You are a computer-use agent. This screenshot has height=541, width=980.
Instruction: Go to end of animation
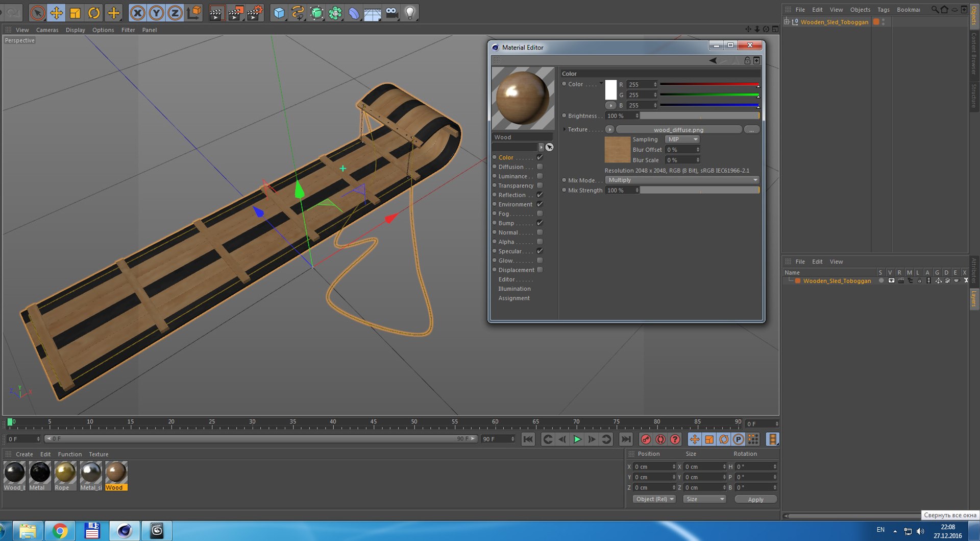pos(626,439)
